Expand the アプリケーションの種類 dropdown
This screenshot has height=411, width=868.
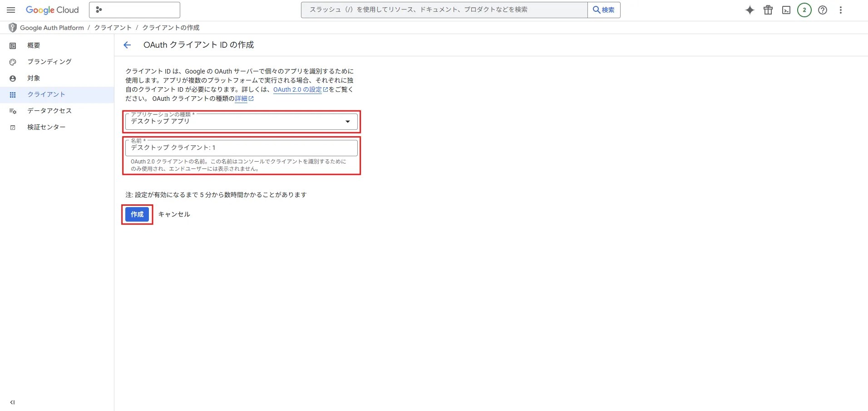pos(242,122)
